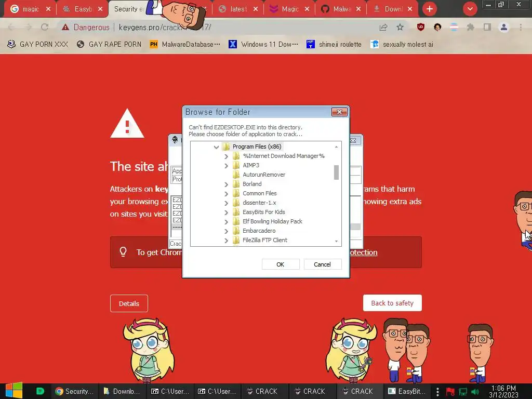The image size is (532, 399).
Task: Show hidden tray icons overflow dots
Action: coord(437,392)
